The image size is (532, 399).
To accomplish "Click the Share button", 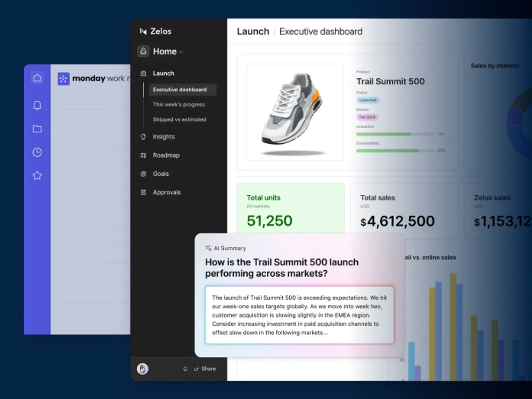I will (205, 369).
